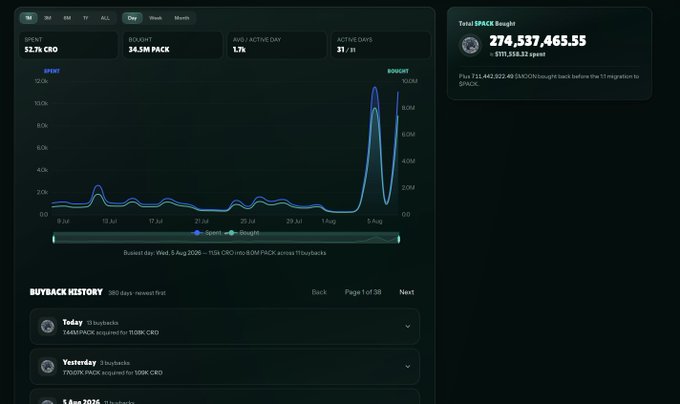
Task: Click the SPENT 52.7k CRO stat card
Action: tap(68, 45)
